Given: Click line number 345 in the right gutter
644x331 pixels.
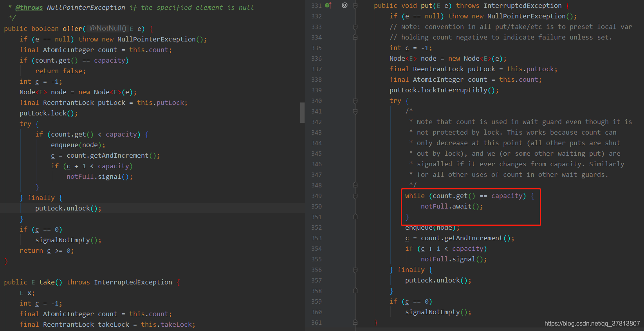Looking at the screenshot, I should tap(316, 153).
